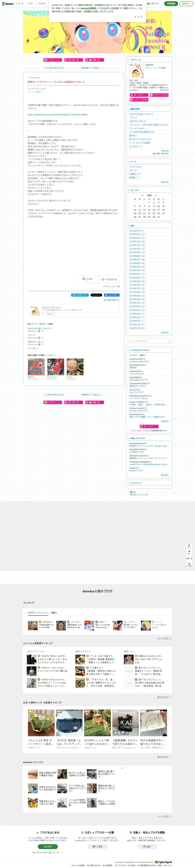Image resolution: width=195 pixels, height=868 pixels.
Task: Click 記事を報告する link
Action: click(112, 300)
